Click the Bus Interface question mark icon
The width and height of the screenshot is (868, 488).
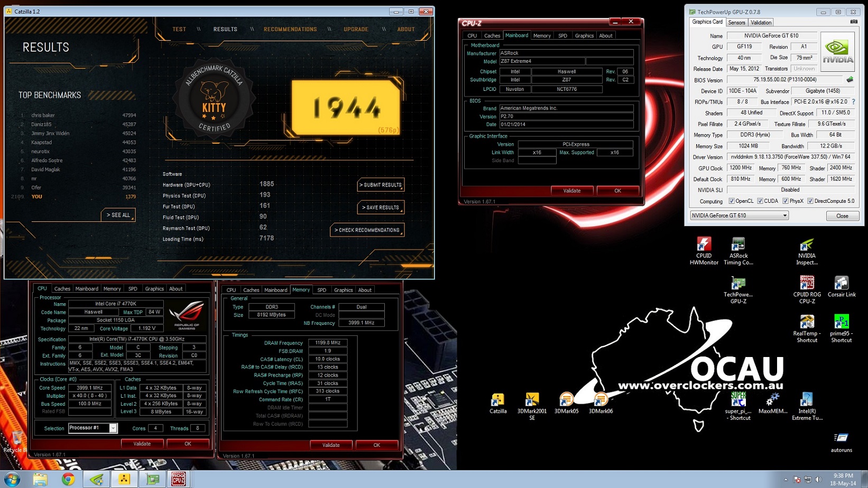point(853,101)
